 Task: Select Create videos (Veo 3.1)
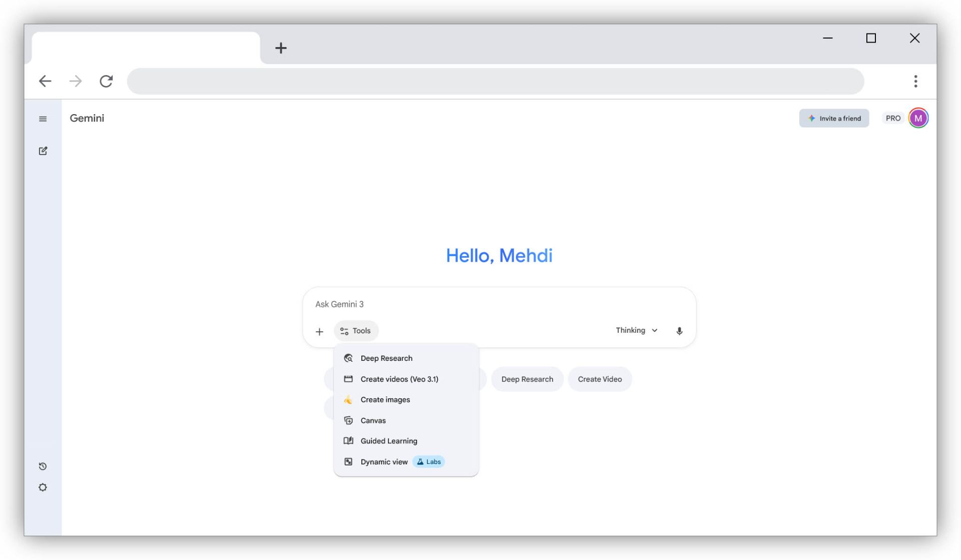pos(399,379)
